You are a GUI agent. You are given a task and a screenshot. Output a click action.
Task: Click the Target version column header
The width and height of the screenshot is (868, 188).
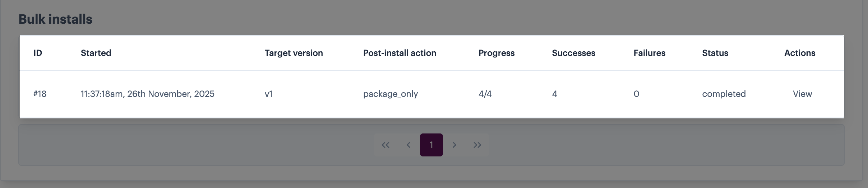click(x=294, y=53)
